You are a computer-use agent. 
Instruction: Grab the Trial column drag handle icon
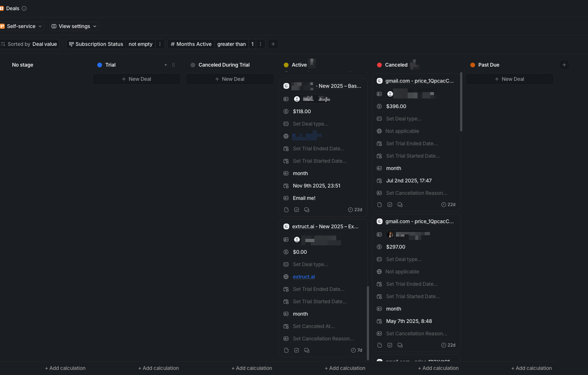click(173, 65)
